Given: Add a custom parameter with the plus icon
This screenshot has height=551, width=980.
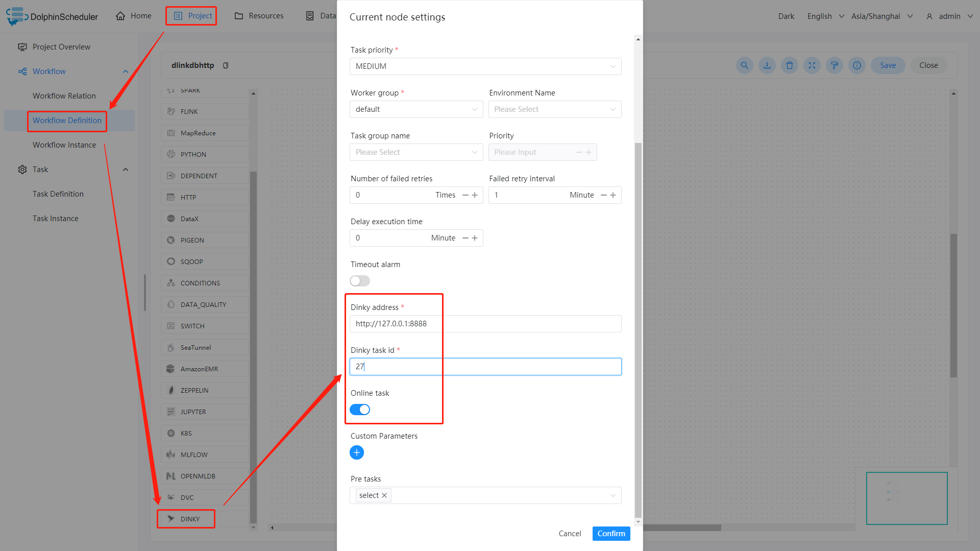Looking at the screenshot, I should 357,452.
